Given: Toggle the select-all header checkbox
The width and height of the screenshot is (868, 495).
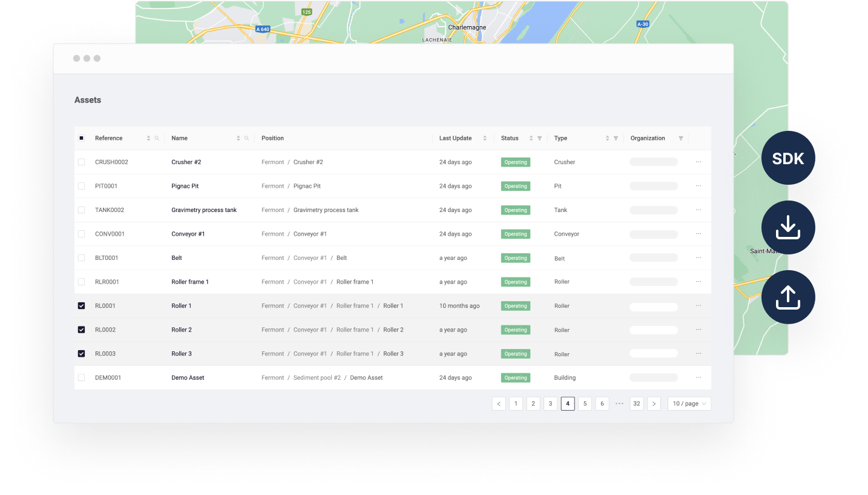Looking at the screenshot, I should click(x=82, y=138).
